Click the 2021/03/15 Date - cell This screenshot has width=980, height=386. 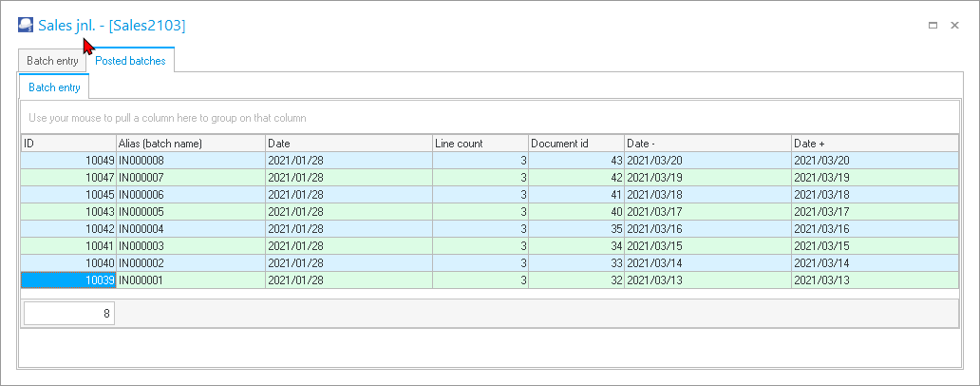707,245
